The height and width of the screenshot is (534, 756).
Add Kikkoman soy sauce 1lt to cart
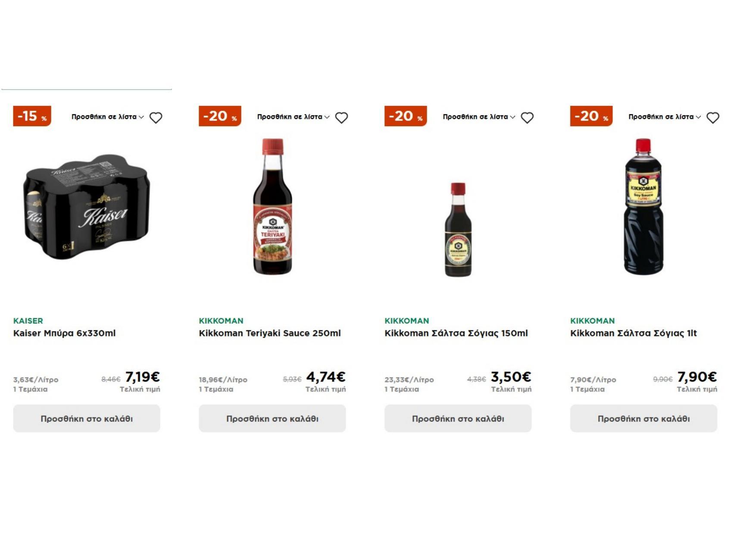pyautogui.click(x=644, y=418)
